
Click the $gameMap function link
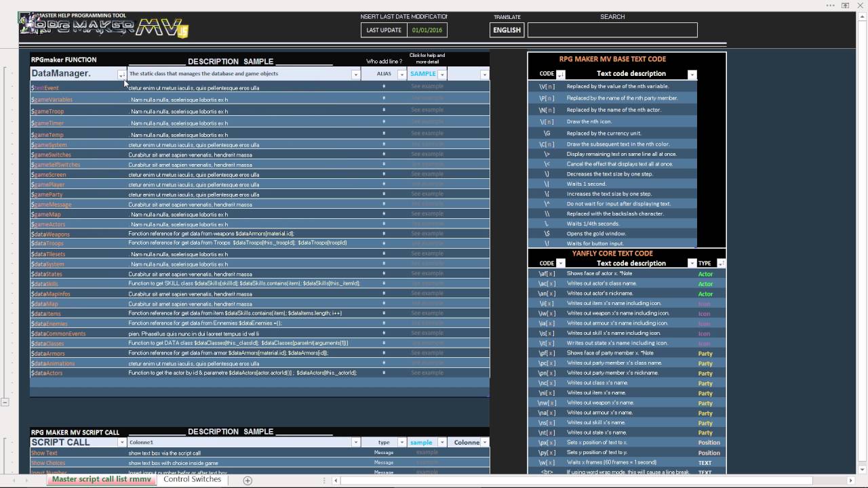coord(46,214)
